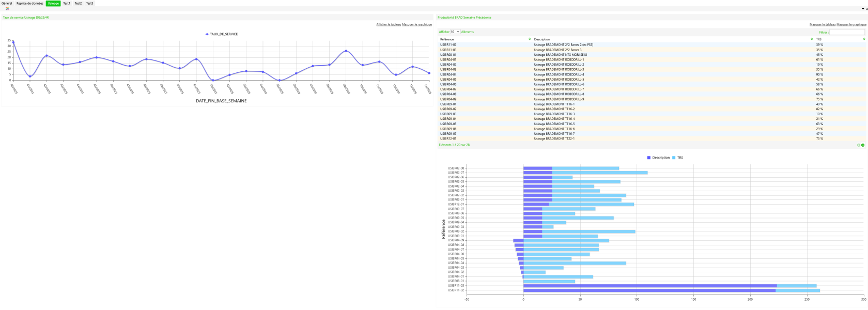Switch to the Général tab
The image size is (868, 310).
[7, 4]
